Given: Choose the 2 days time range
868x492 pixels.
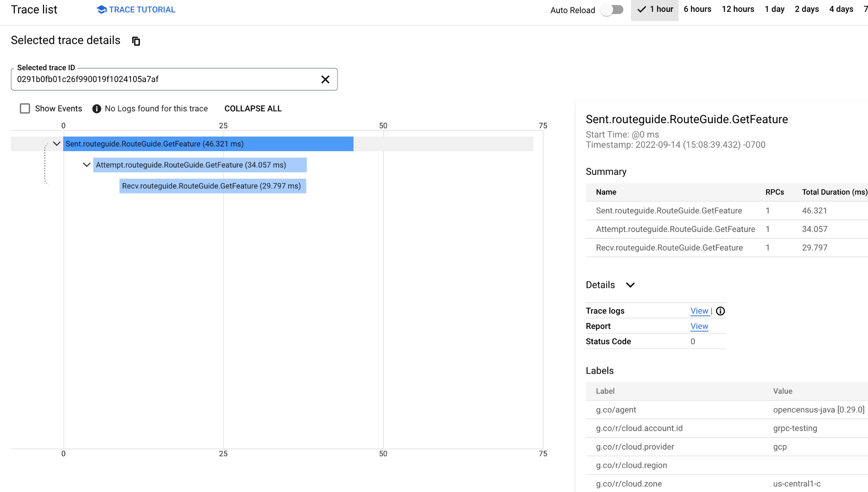Looking at the screenshot, I should point(807,9).
